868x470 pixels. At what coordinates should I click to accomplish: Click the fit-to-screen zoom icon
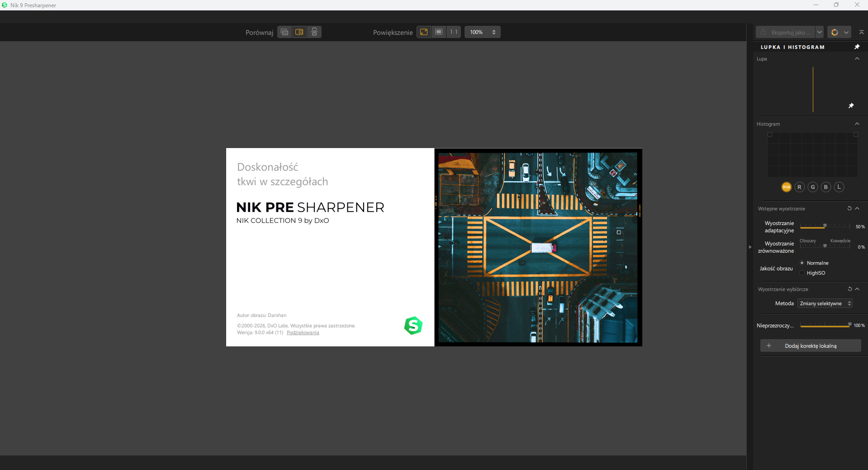click(x=424, y=32)
